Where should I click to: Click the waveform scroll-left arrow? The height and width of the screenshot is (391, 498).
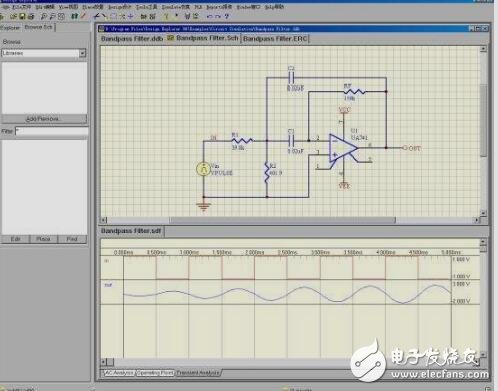pyautogui.click(x=104, y=362)
